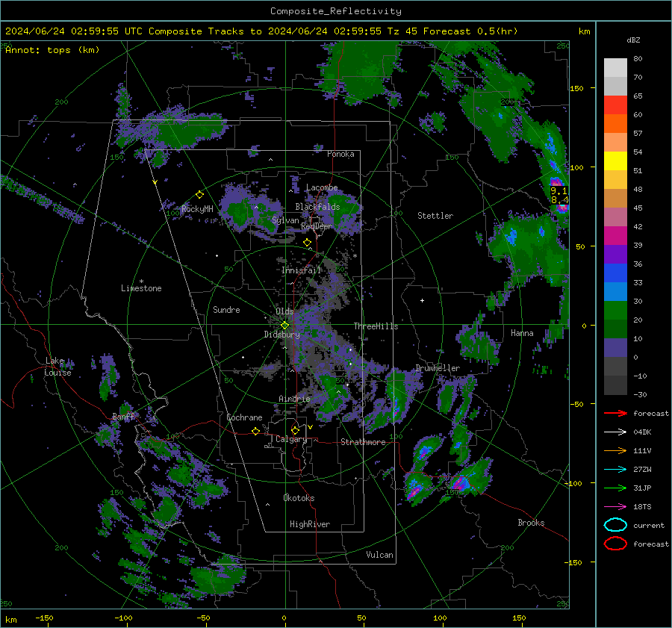Image resolution: width=672 pixels, height=628 pixels.
Task: Click the Cochrane town label
Action: pyautogui.click(x=244, y=417)
